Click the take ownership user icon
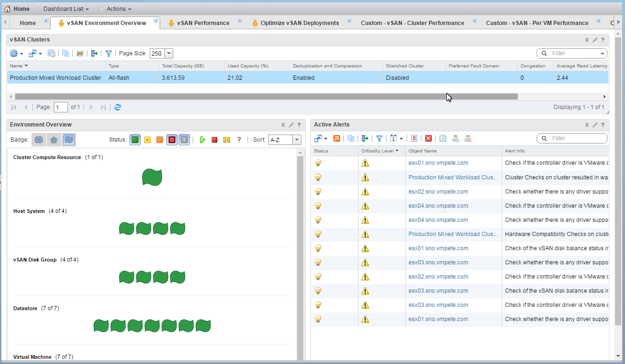The height and width of the screenshot is (364, 625). (455, 138)
